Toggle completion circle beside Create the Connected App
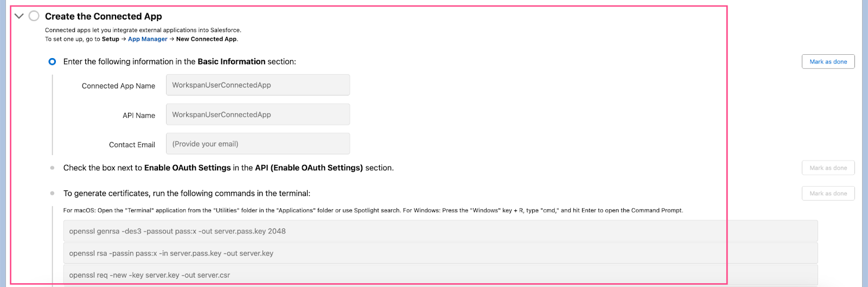 (34, 16)
